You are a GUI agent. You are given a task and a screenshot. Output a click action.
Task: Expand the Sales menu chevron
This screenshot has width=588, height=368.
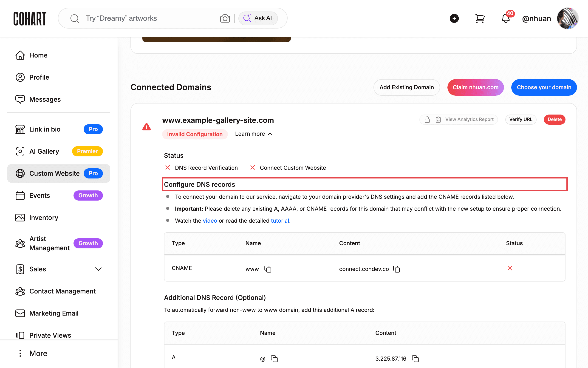coord(98,269)
